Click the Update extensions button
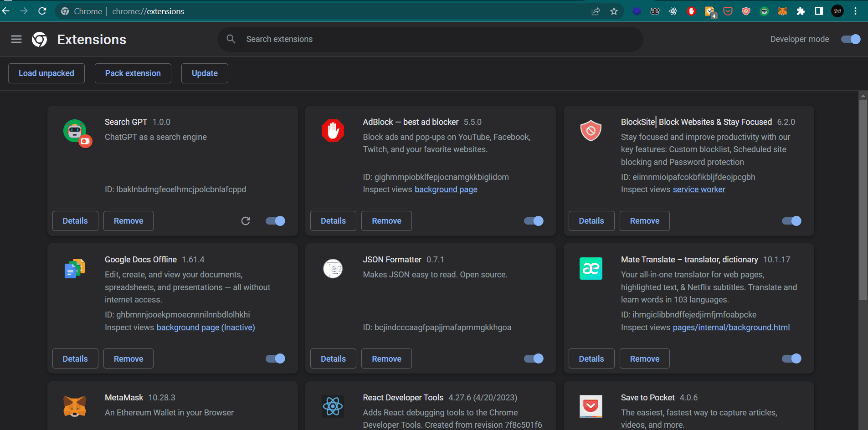The width and height of the screenshot is (868, 430). 205,73
